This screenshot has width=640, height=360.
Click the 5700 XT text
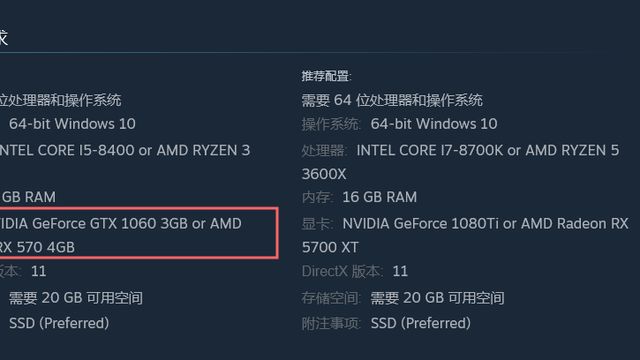pos(330,247)
